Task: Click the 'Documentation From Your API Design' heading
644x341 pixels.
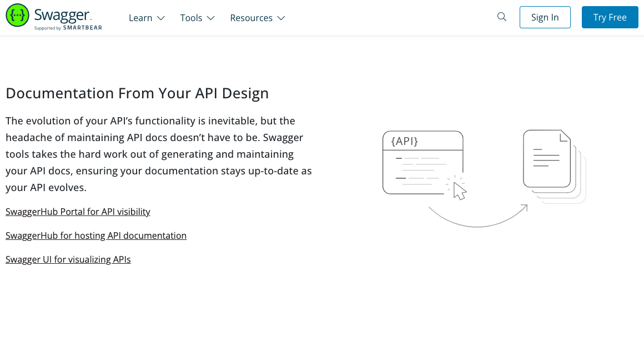Action: pyautogui.click(x=137, y=93)
